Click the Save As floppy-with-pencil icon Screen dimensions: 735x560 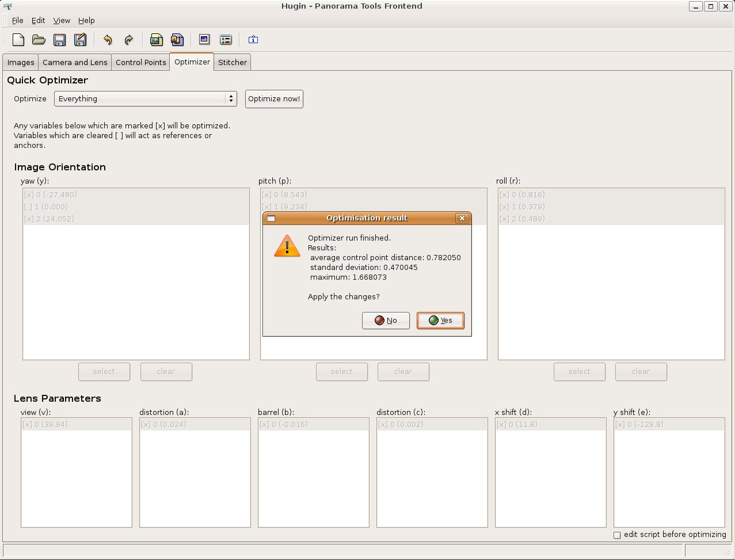click(x=80, y=40)
